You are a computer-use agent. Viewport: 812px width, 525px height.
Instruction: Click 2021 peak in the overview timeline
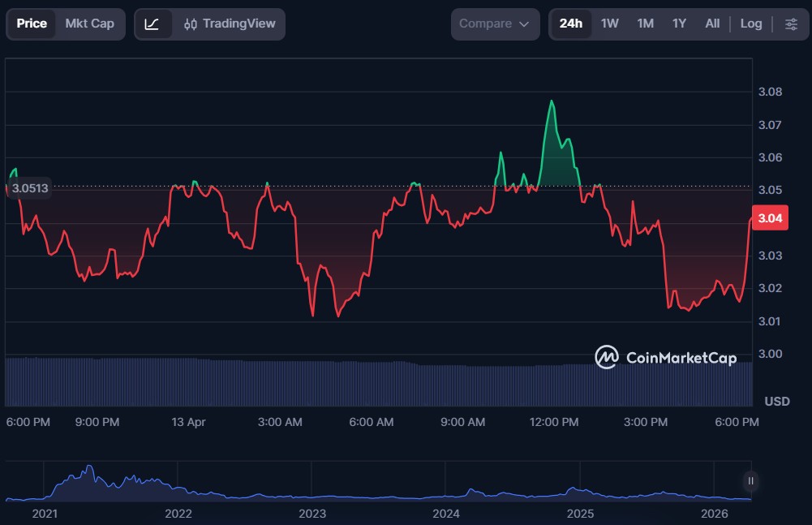pos(89,468)
